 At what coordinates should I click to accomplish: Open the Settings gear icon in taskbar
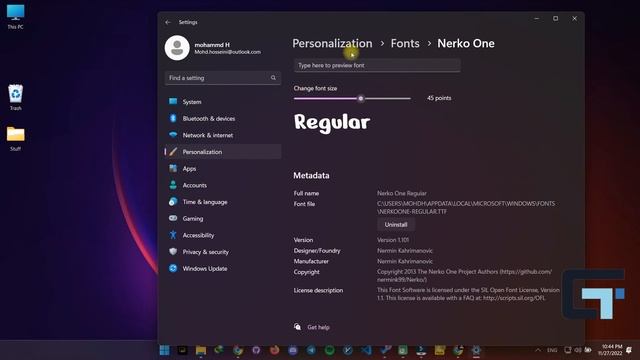[476, 350]
